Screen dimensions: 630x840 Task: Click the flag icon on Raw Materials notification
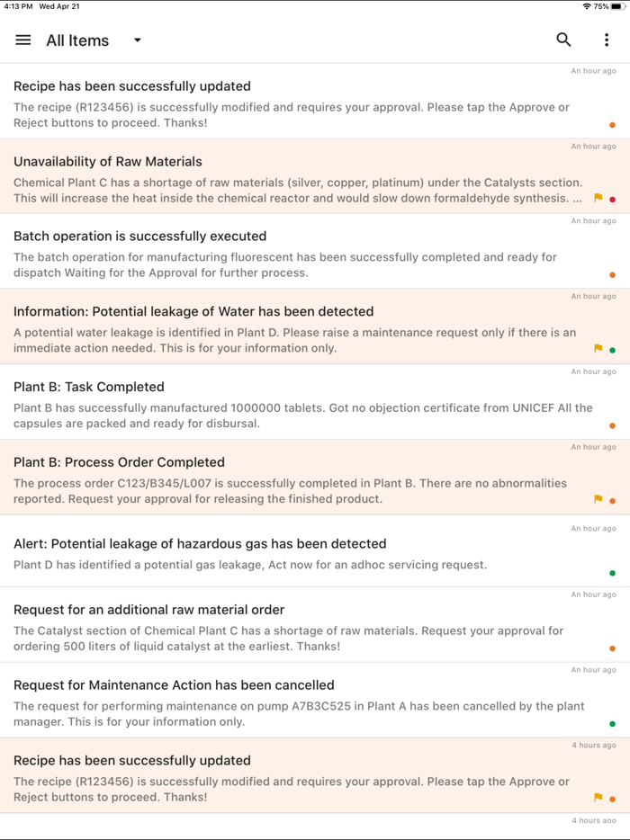tap(598, 199)
